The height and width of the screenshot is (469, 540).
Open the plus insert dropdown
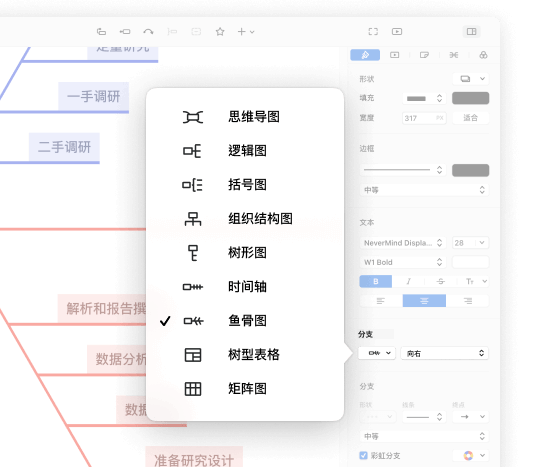coord(246,32)
